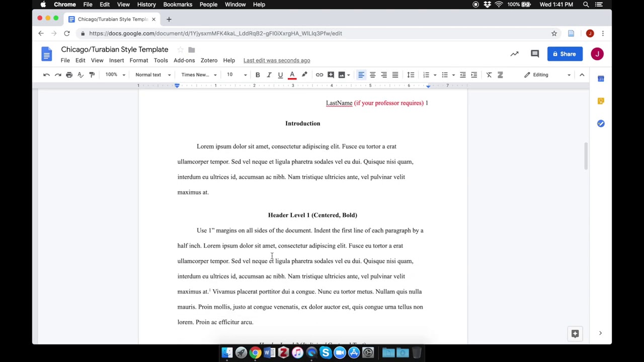Image resolution: width=644 pixels, height=362 pixels.
Task: Move document using folder icon
Action: [x=191, y=50]
